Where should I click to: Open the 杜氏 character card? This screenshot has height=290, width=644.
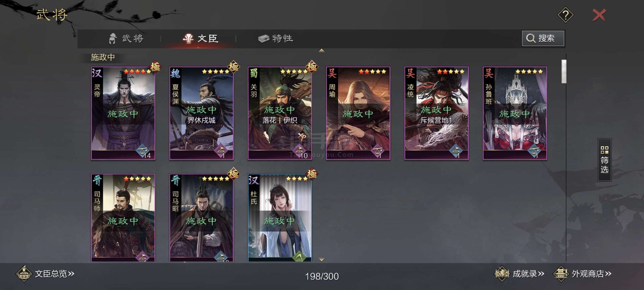280,217
